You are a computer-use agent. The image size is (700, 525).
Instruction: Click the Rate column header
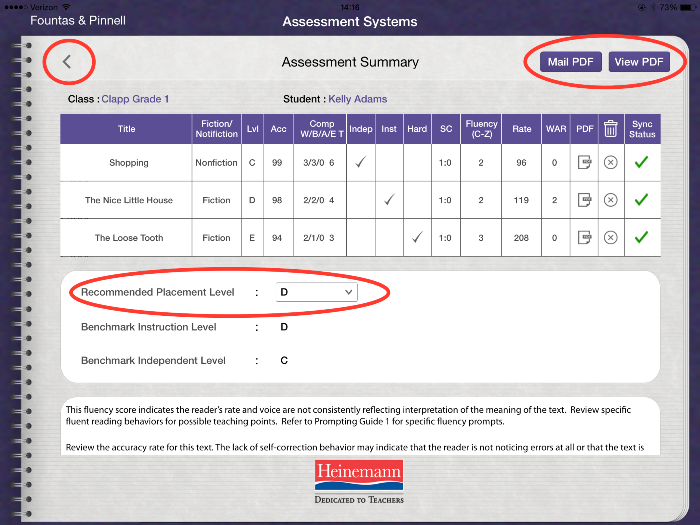[x=521, y=129]
